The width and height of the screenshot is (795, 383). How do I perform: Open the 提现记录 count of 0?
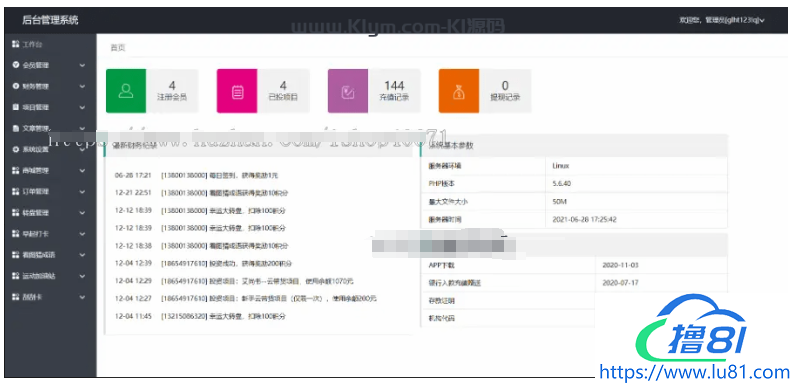tap(505, 86)
